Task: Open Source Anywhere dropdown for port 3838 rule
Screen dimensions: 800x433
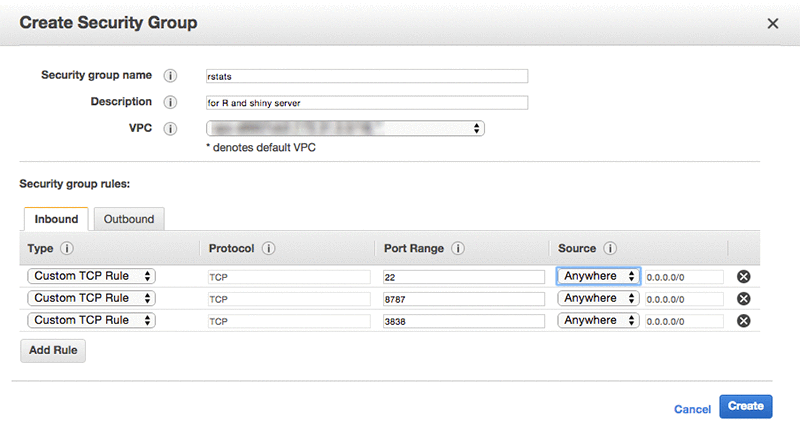Action: 598,320
